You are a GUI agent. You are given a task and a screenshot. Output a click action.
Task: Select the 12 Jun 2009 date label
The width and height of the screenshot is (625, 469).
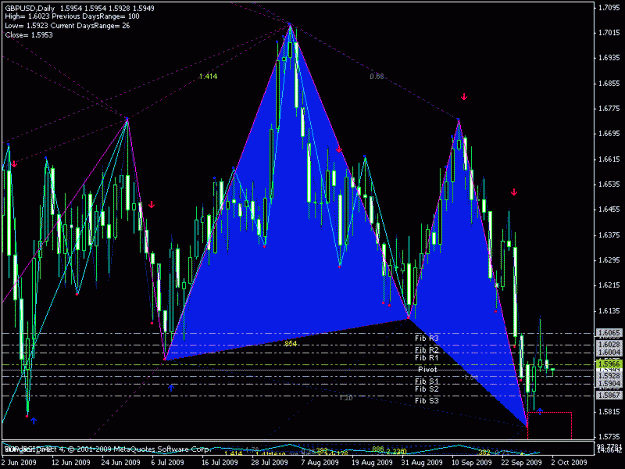[71, 462]
